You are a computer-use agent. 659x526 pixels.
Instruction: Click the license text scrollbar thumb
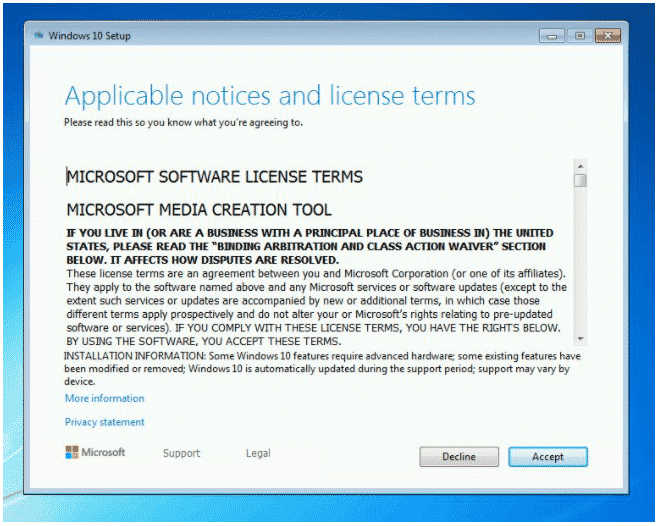tap(580, 181)
